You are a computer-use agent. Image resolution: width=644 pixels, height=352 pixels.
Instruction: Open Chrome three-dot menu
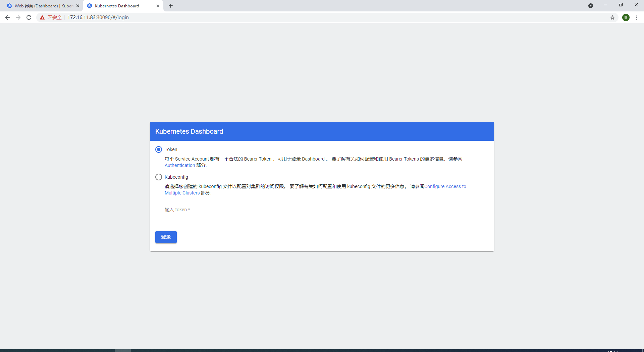[x=637, y=17]
